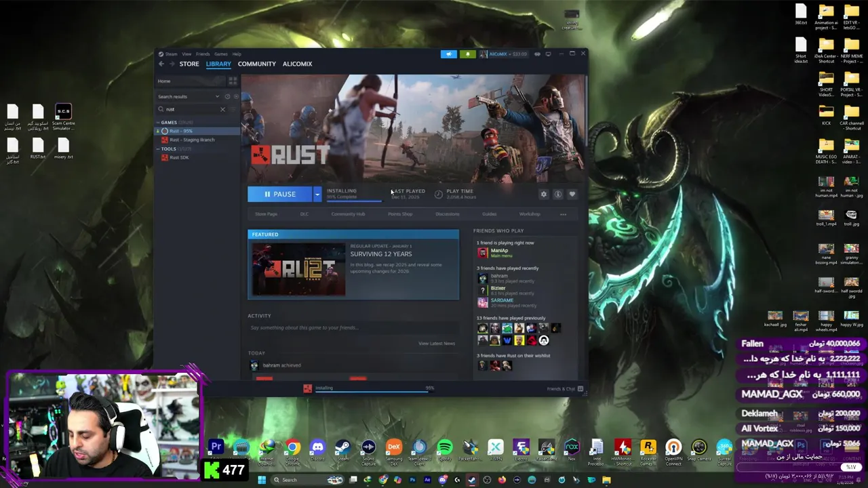Open the ALICOMIX profile tab
This screenshot has height=488, width=868.
coord(297,64)
